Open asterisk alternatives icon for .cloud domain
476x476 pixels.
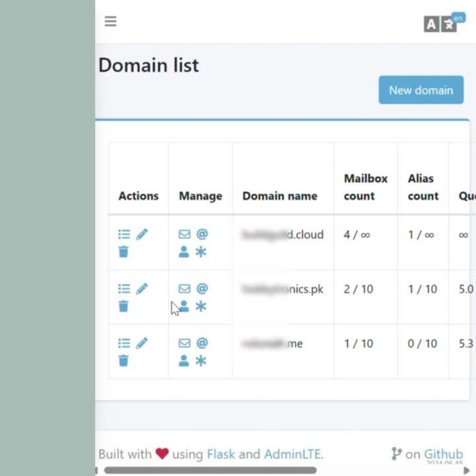201,252
